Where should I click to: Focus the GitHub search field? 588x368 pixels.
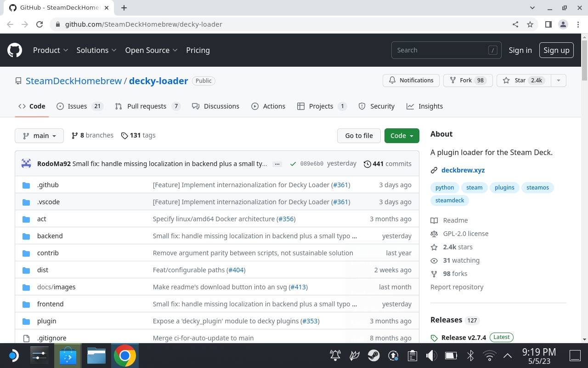446,50
